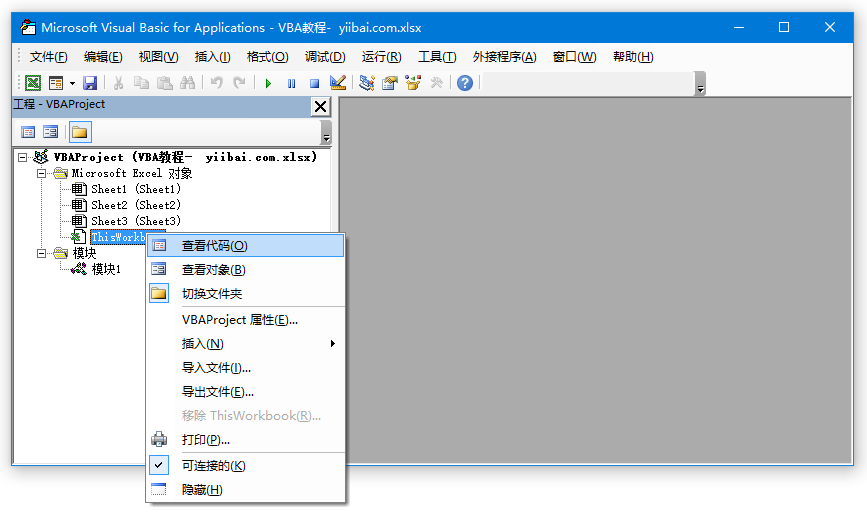The height and width of the screenshot is (517, 867).
Task: Choose 导入文件(I)... from context menu
Action: pyautogui.click(x=246, y=368)
